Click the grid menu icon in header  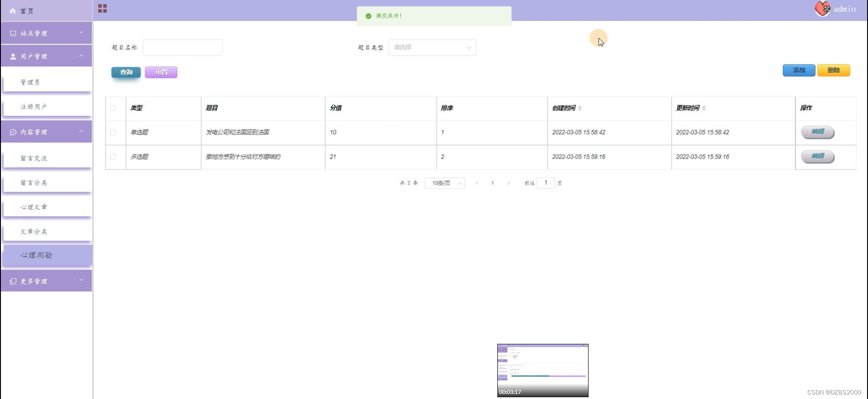coord(103,9)
